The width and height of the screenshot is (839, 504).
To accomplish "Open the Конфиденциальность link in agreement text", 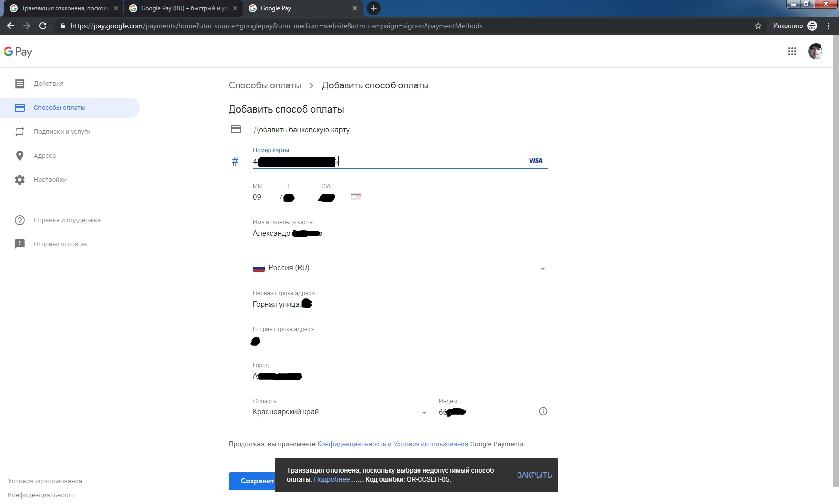I will [351, 444].
